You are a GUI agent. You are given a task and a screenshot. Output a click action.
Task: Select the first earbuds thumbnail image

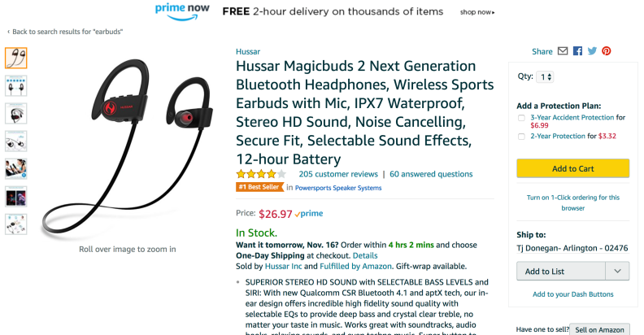pos(16,58)
